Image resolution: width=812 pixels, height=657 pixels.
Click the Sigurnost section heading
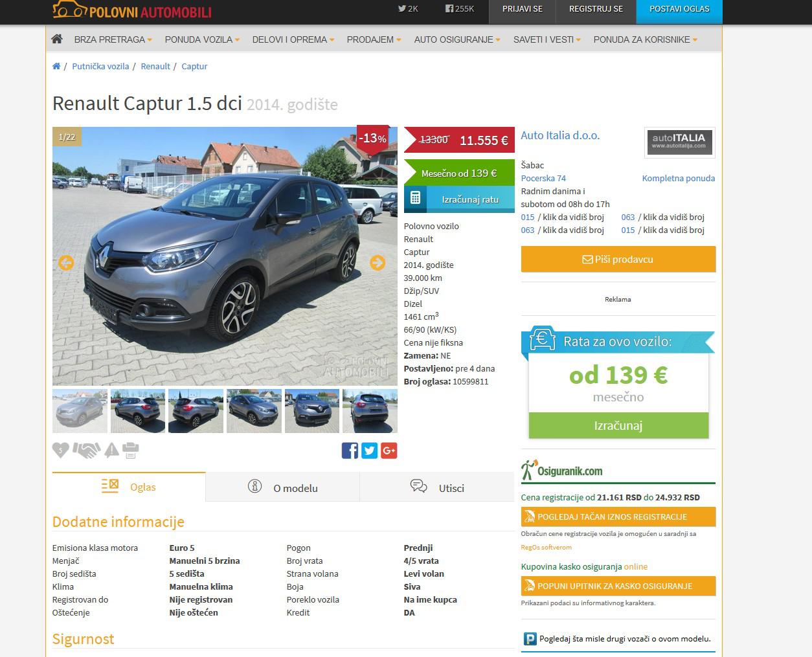click(83, 639)
